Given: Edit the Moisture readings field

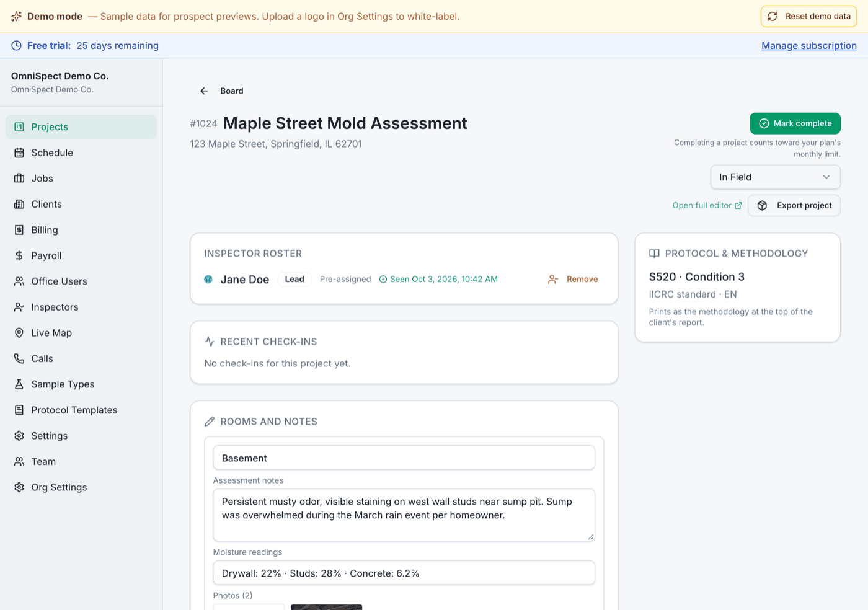Looking at the screenshot, I should (x=404, y=573).
